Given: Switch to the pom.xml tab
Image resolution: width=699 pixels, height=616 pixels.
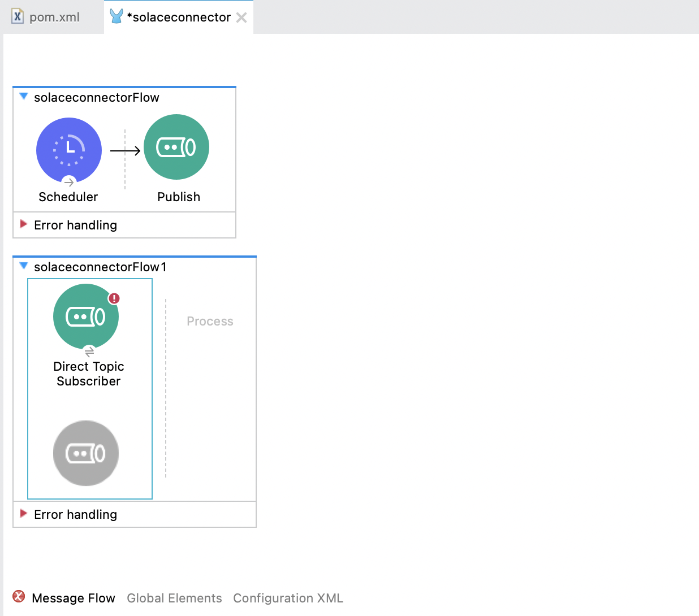Looking at the screenshot, I should [x=54, y=18].
